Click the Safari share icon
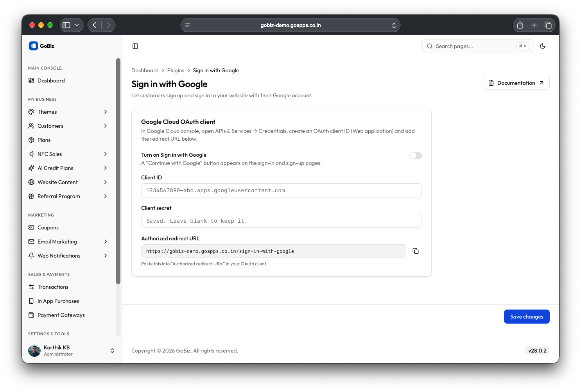The height and width of the screenshot is (392, 581). [520, 25]
